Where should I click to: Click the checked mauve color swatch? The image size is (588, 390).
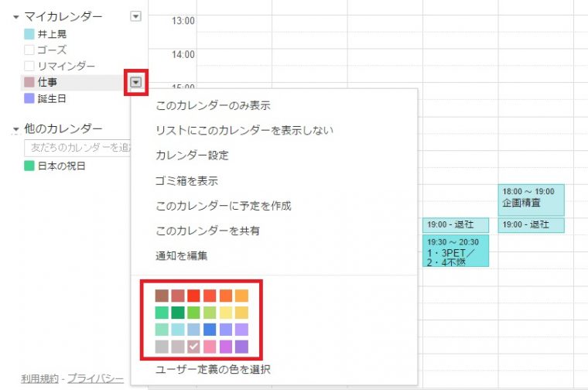194,347
